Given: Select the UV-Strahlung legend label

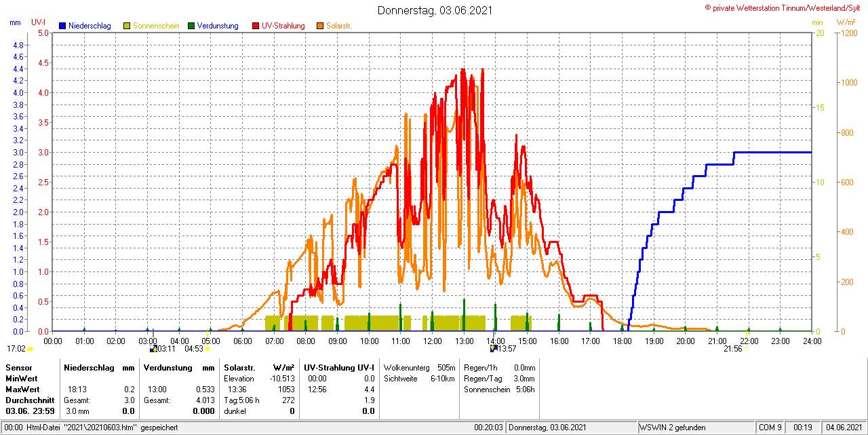Looking at the screenshot, I should 283,26.
